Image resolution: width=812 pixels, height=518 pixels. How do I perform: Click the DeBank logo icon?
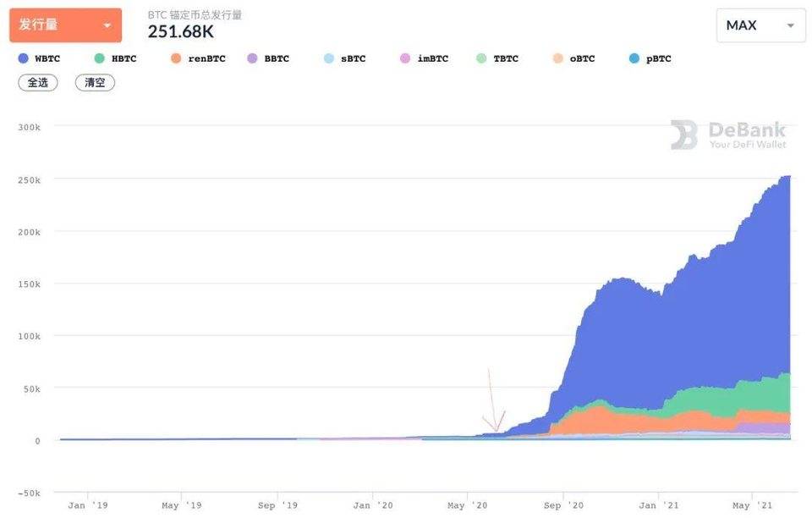tap(683, 135)
